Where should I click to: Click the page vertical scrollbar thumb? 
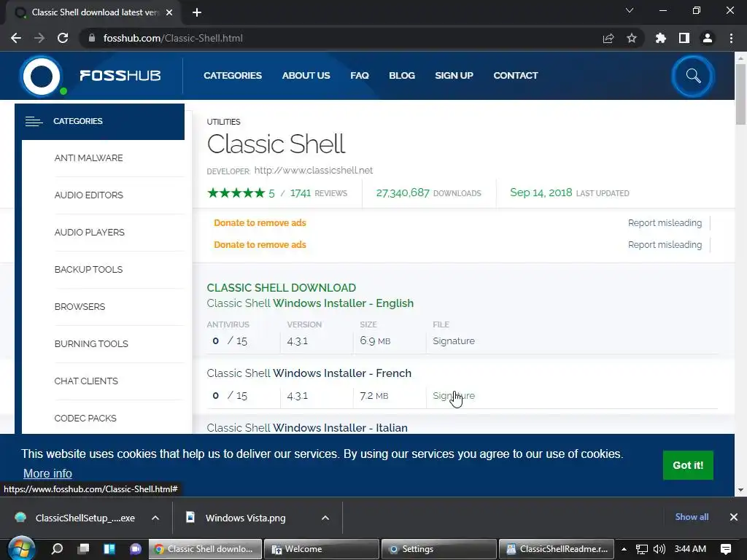point(740,94)
